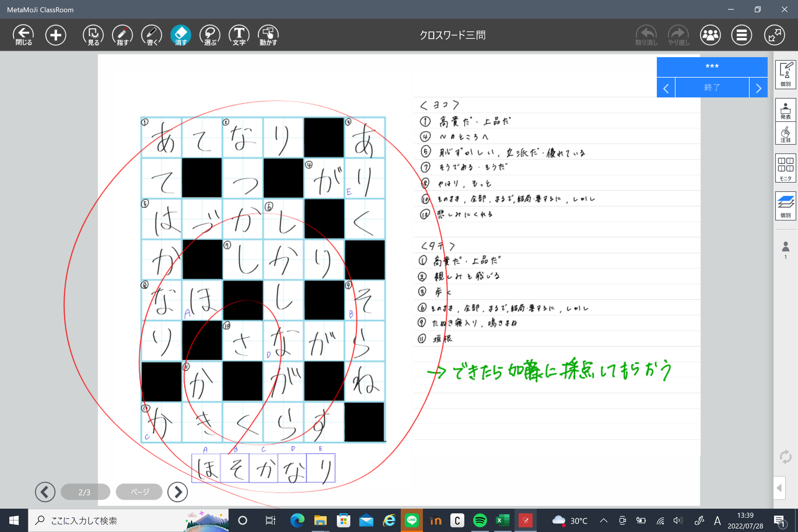Viewport: 798px width, 532px height.
Task: Click right chevron beside 終了
Action: click(x=758, y=88)
